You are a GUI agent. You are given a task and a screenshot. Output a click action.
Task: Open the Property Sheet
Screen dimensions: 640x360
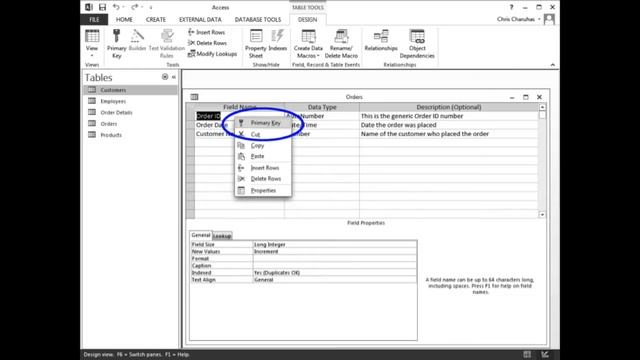point(256,44)
